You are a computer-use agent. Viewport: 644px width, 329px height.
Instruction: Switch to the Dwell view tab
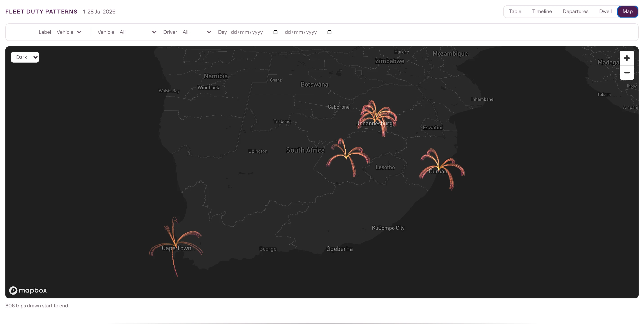605,11
